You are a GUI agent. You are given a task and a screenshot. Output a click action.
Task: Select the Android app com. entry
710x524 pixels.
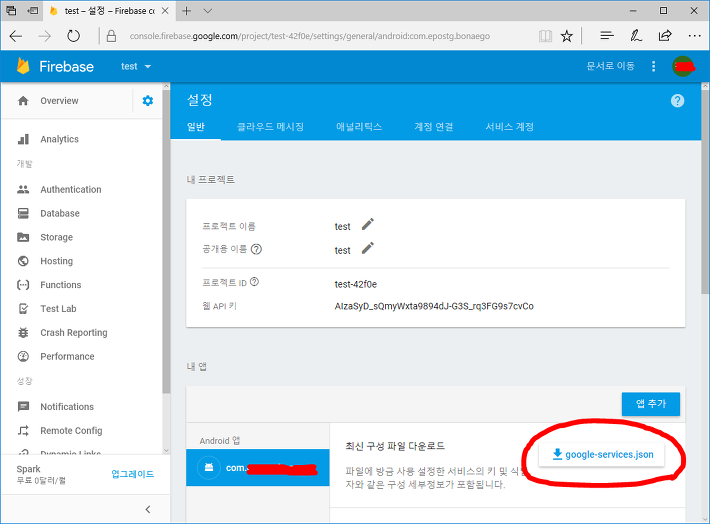pyautogui.click(x=258, y=467)
